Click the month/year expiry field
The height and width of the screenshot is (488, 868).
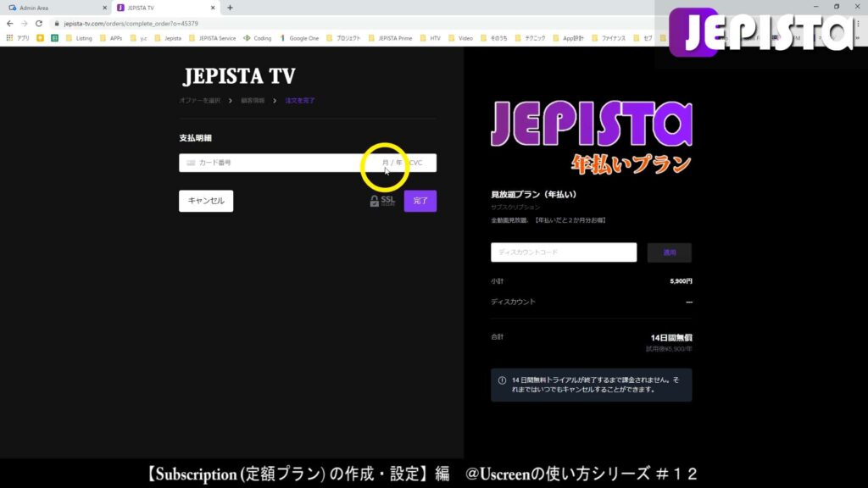pyautogui.click(x=392, y=163)
